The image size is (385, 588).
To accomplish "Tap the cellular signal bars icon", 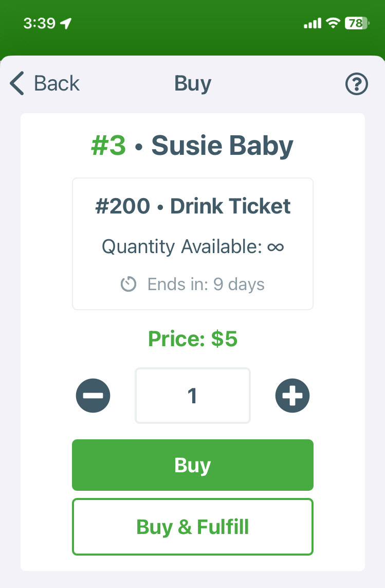I will [313, 23].
